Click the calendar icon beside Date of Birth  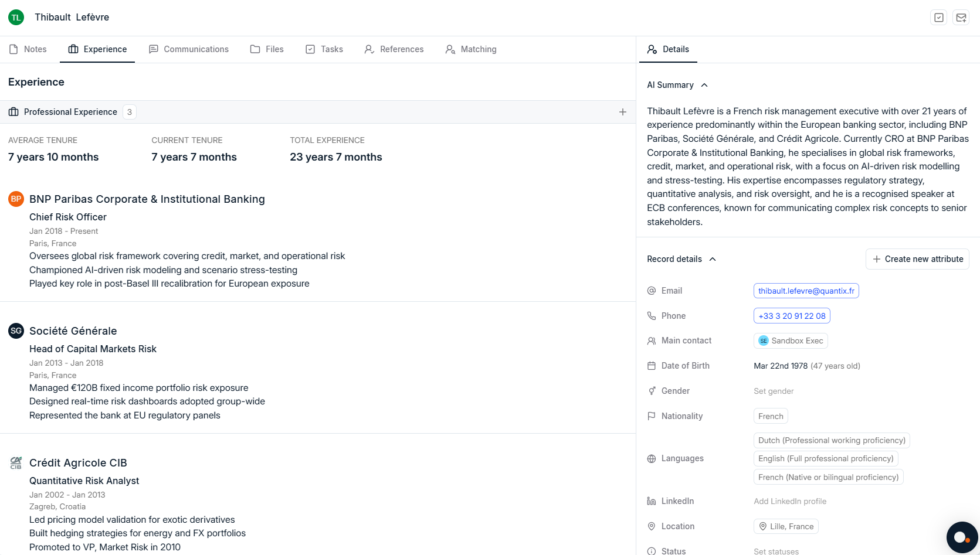pyautogui.click(x=651, y=365)
